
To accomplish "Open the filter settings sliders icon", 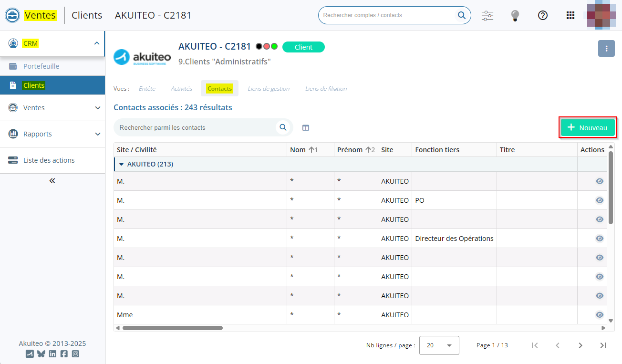I will 487,15.
